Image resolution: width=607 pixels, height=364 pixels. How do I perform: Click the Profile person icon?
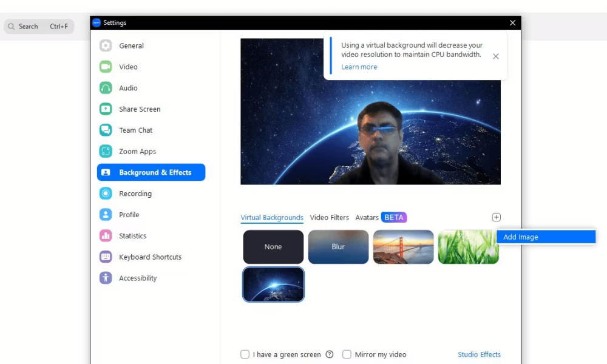pos(105,215)
